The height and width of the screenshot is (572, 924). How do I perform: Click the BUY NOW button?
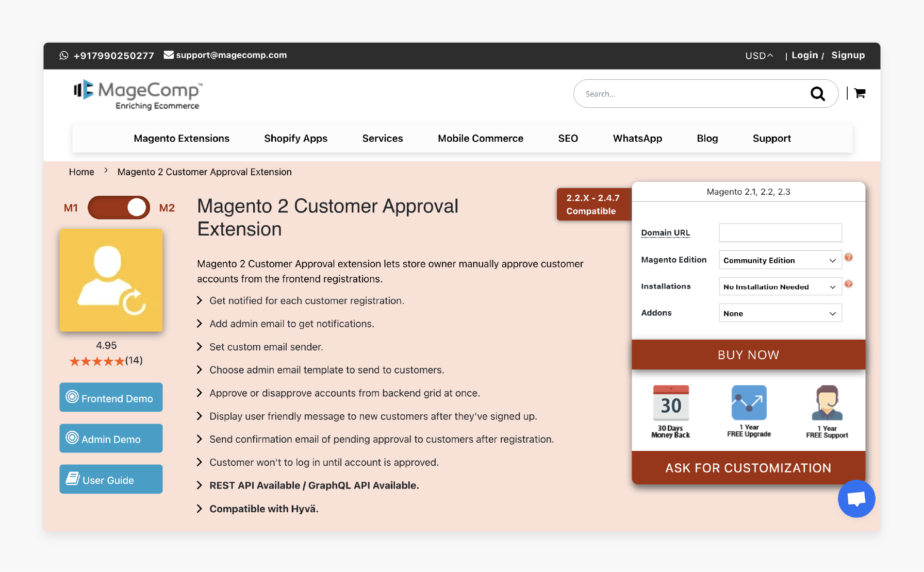749,355
